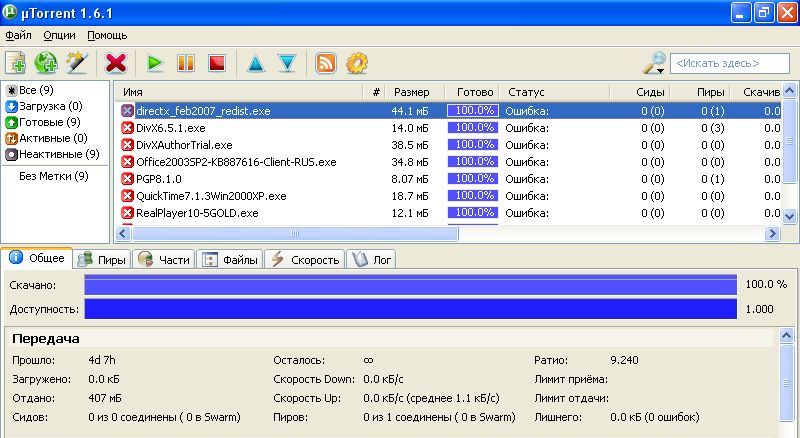800x438 pixels.
Task: Click the Ратио value 9.240
Action: pyautogui.click(x=624, y=360)
